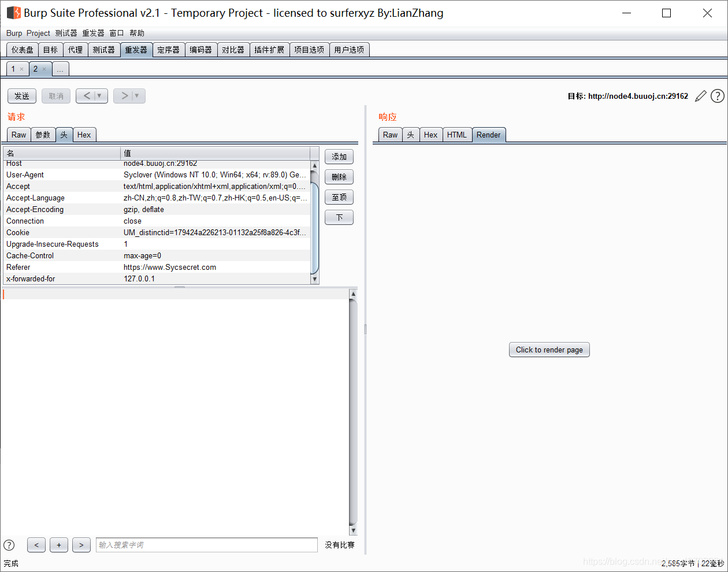Show response Hex tab
The height and width of the screenshot is (572, 728).
[431, 135]
